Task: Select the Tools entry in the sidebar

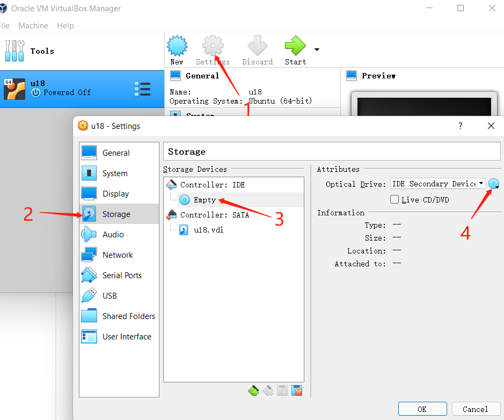Action: click(x=42, y=51)
